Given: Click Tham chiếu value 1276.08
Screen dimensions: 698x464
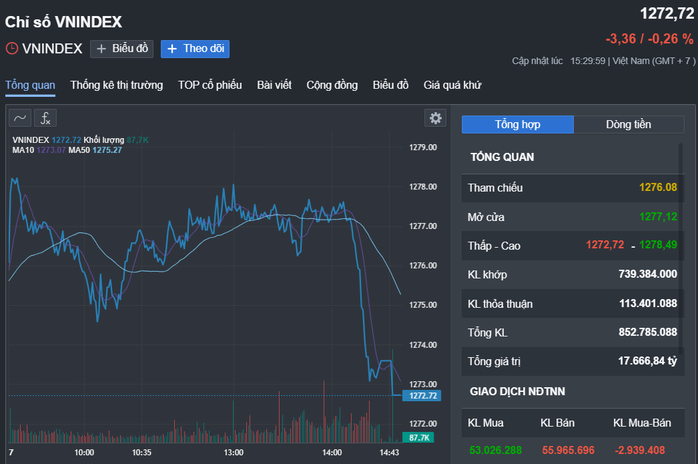Looking at the screenshot, I should 658,187.
